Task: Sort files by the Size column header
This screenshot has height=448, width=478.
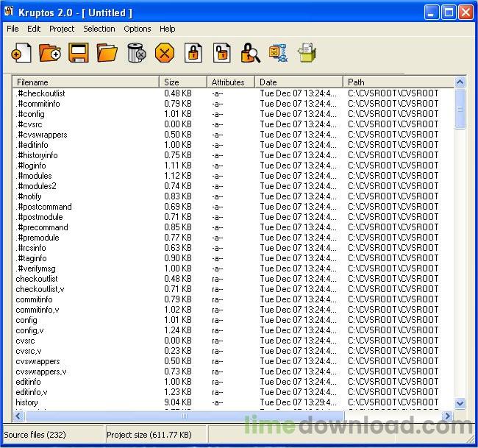Action: (182, 82)
